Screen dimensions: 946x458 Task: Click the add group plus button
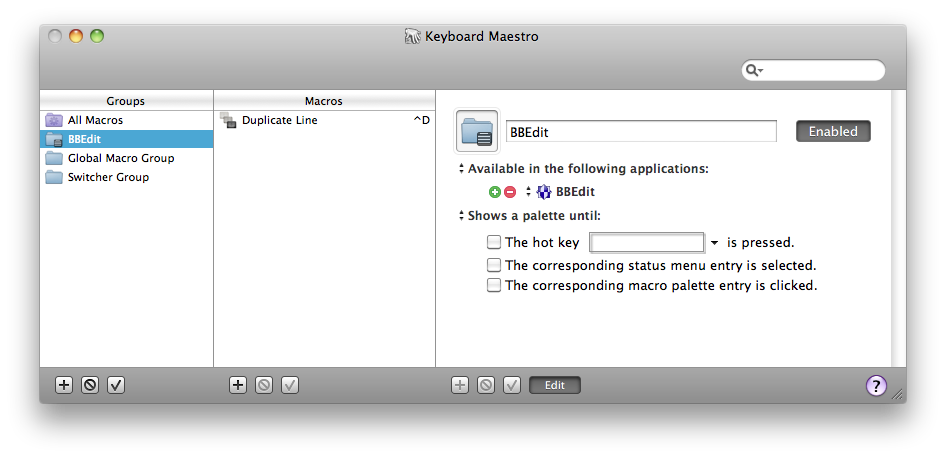click(64, 385)
